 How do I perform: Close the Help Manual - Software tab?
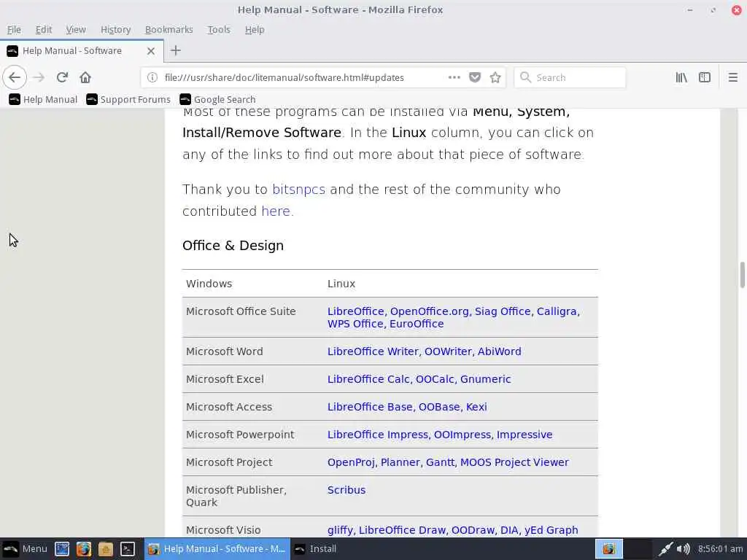click(150, 50)
